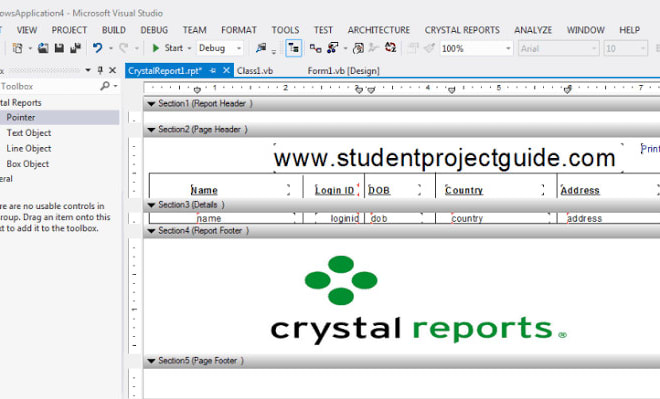Screen dimensions: 660x399
Task: Open the Toolbox window position dropdown arrow
Action: tap(88, 70)
